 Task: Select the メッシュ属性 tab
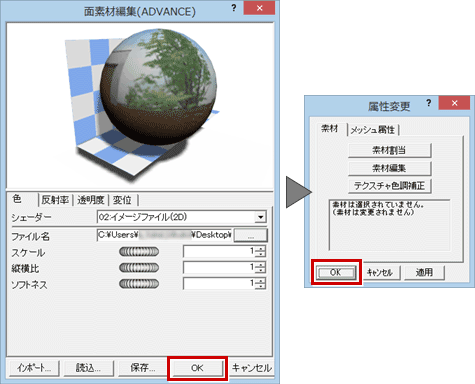point(373,130)
